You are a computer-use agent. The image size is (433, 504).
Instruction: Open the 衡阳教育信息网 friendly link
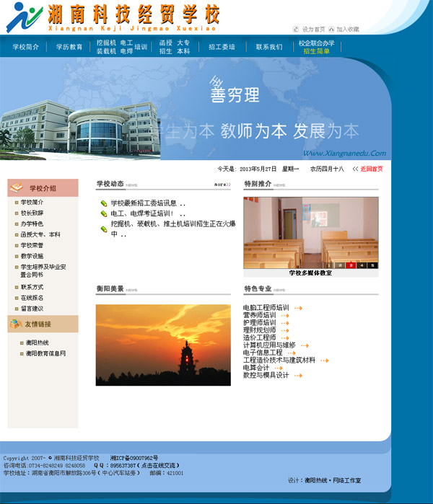tap(45, 353)
